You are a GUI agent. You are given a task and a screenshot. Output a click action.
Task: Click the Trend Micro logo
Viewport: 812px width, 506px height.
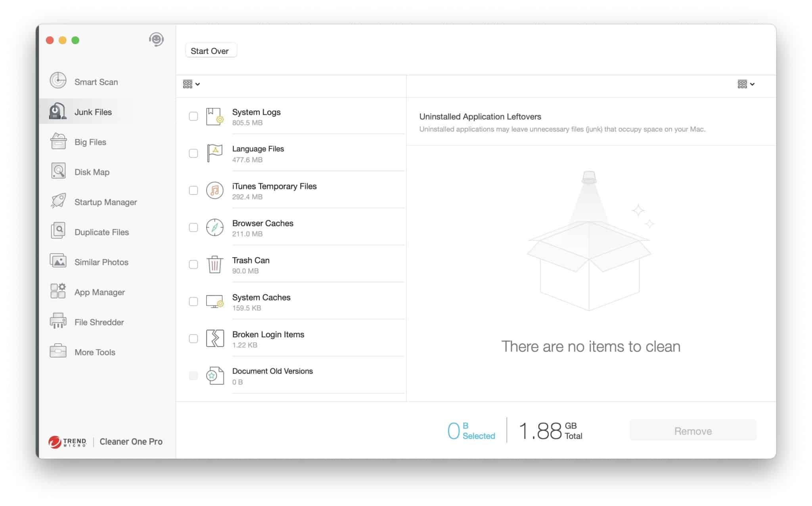(67, 442)
